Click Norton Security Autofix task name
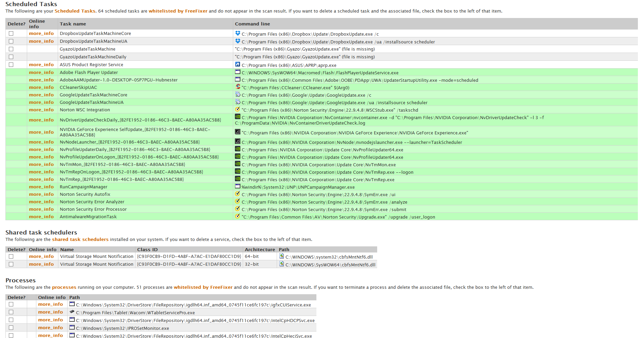The height and width of the screenshot is (338, 644). (85, 194)
